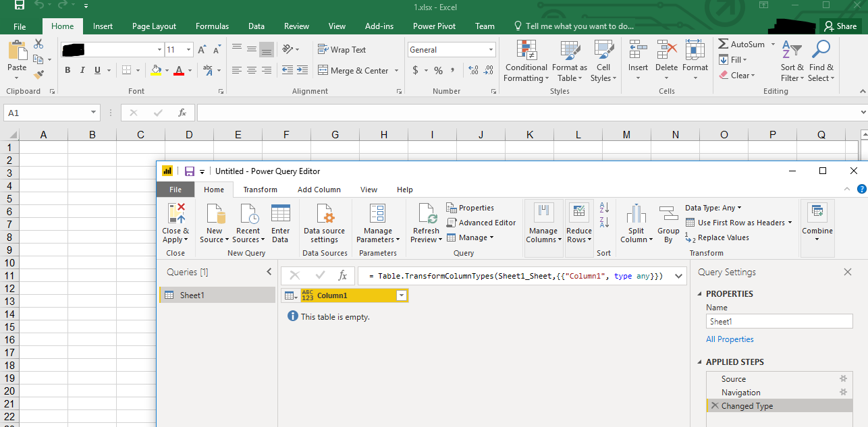Toggle Italic in Excel ribbon
868x427 pixels.
tap(82, 70)
